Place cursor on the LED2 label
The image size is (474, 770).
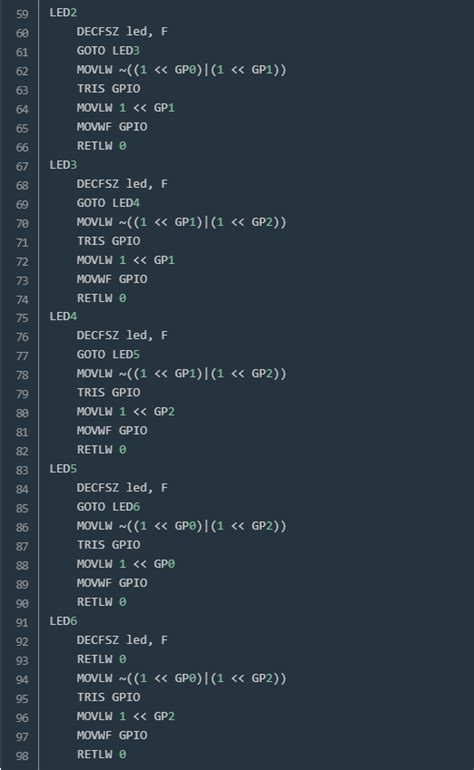(63, 13)
